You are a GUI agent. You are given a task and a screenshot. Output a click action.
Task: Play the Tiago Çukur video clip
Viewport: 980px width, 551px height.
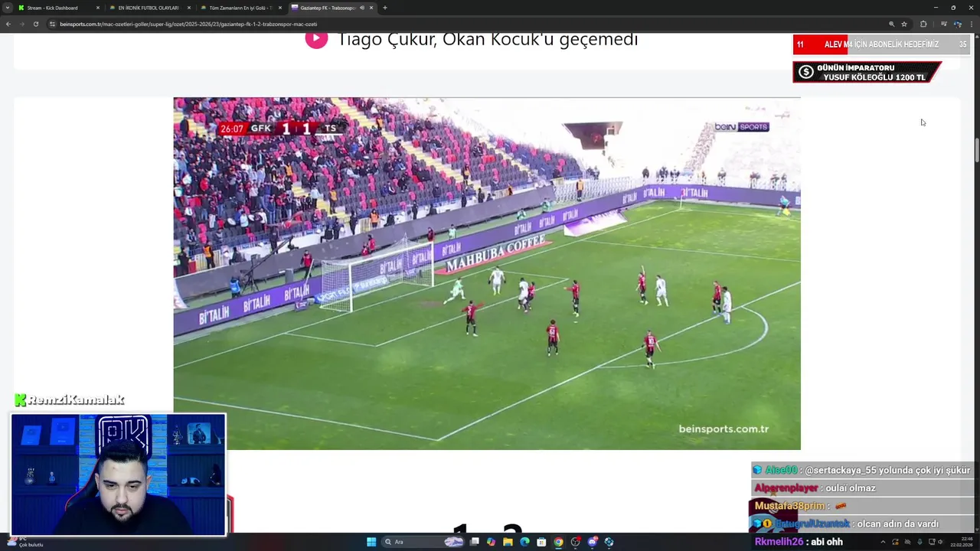pos(316,39)
